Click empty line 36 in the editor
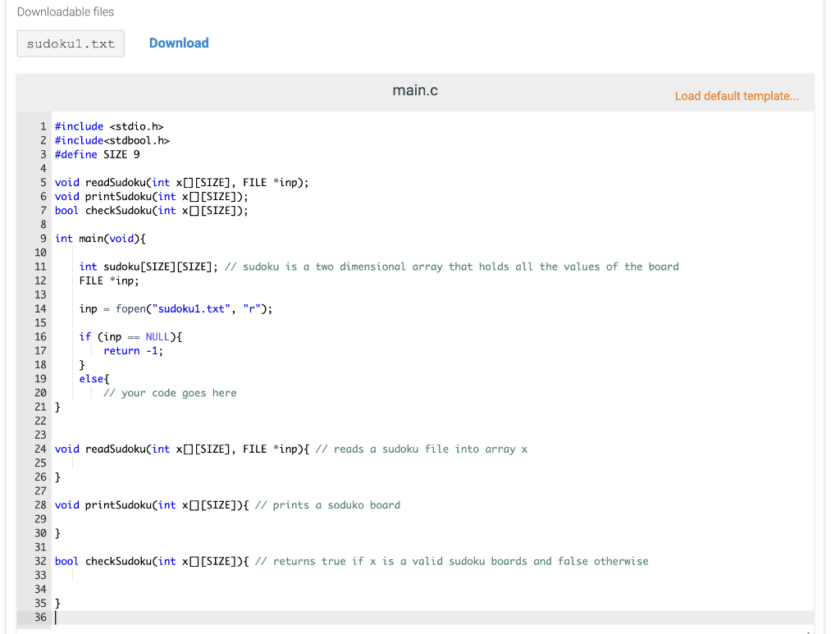The width and height of the screenshot is (840, 634). click(x=433, y=618)
